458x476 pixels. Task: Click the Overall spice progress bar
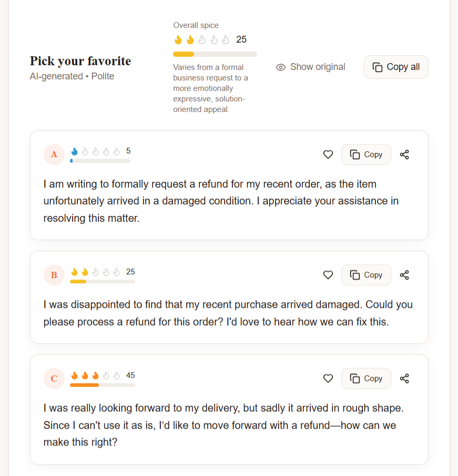pos(215,54)
